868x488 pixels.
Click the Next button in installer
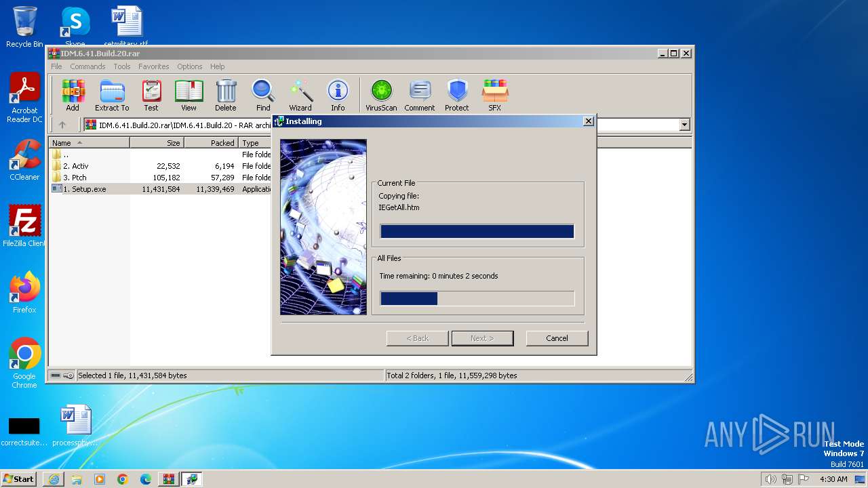tap(482, 338)
